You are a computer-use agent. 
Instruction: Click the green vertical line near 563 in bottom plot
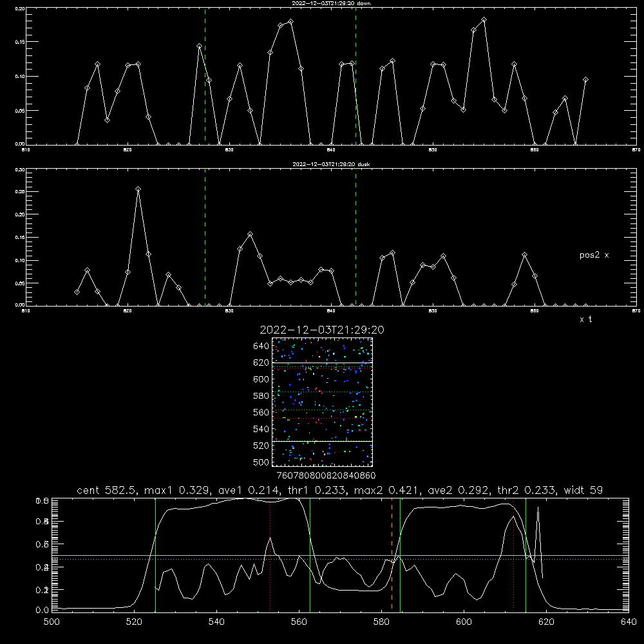coord(310,554)
